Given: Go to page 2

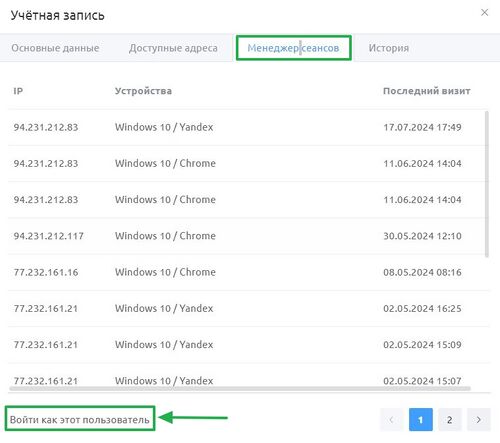Looking at the screenshot, I should point(450,419).
